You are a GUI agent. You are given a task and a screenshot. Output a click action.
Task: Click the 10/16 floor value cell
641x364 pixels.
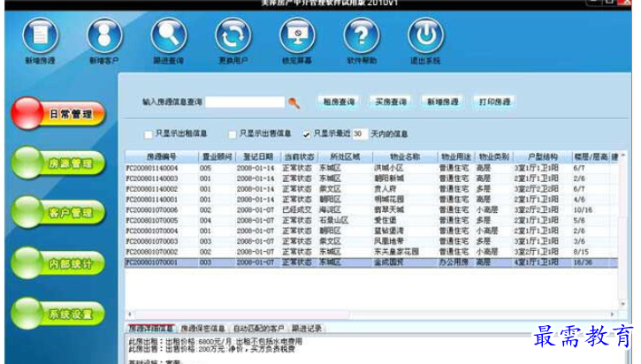click(x=583, y=210)
